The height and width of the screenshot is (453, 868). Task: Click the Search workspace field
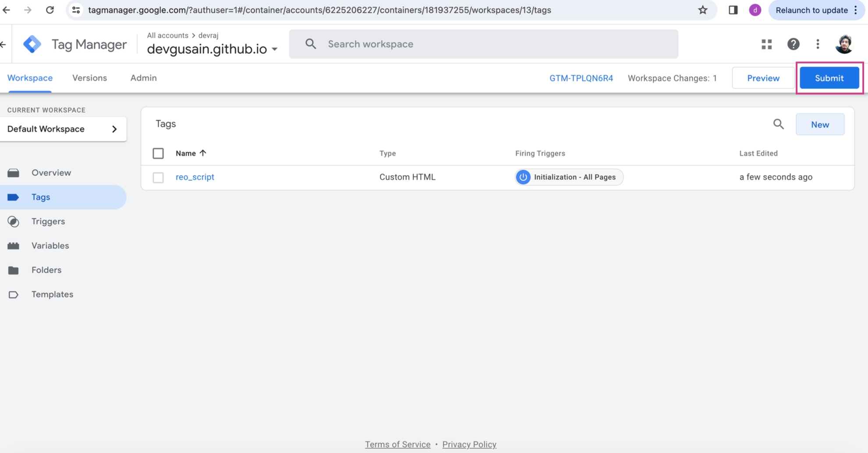tap(483, 44)
